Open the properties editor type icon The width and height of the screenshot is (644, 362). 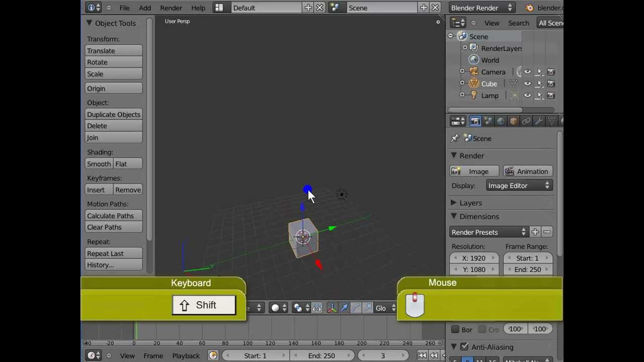(x=457, y=121)
